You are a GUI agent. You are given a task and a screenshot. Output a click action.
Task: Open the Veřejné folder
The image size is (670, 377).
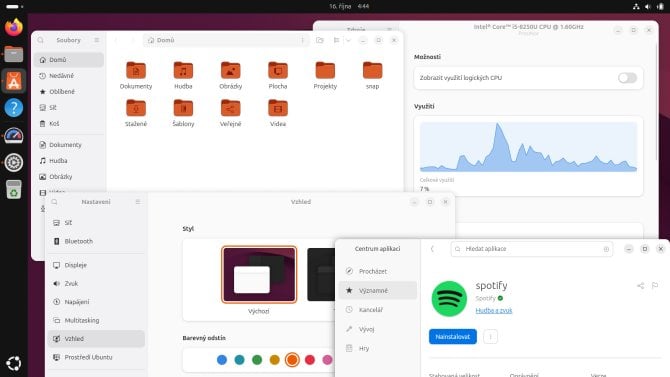click(x=231, y=108)
